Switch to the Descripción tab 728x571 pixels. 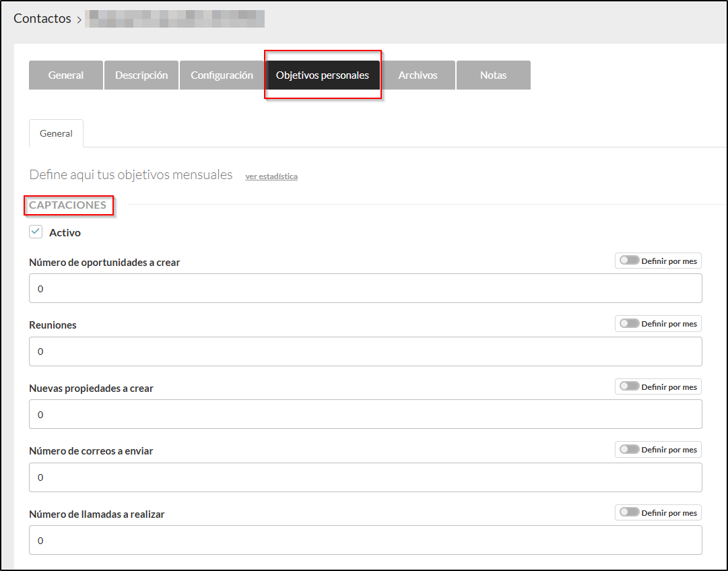(141, 75)
